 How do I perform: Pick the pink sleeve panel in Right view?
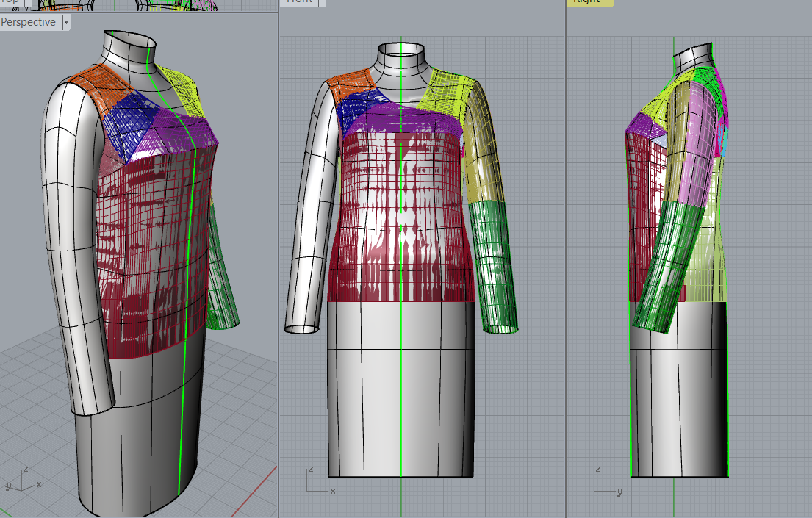pos(694,169)
